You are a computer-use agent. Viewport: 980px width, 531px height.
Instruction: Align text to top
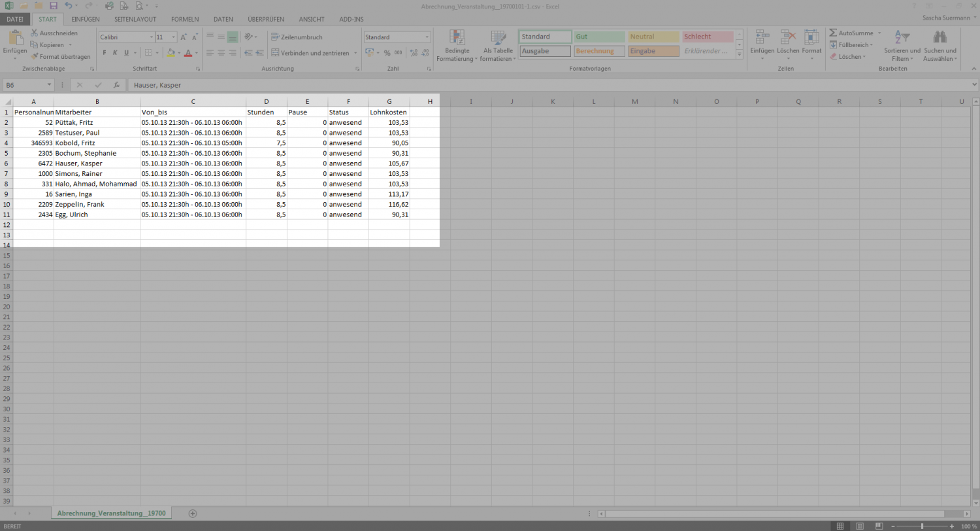click(210, 37)
